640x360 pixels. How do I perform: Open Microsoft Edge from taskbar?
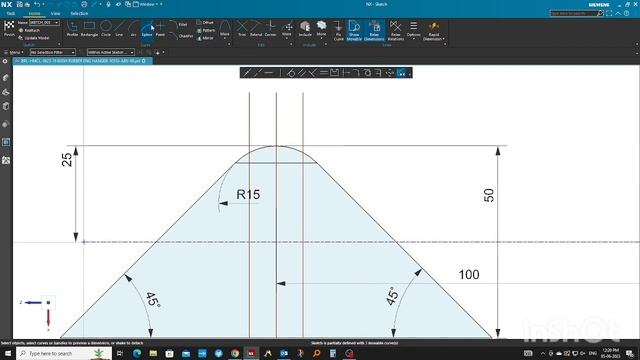coord(137,353)
